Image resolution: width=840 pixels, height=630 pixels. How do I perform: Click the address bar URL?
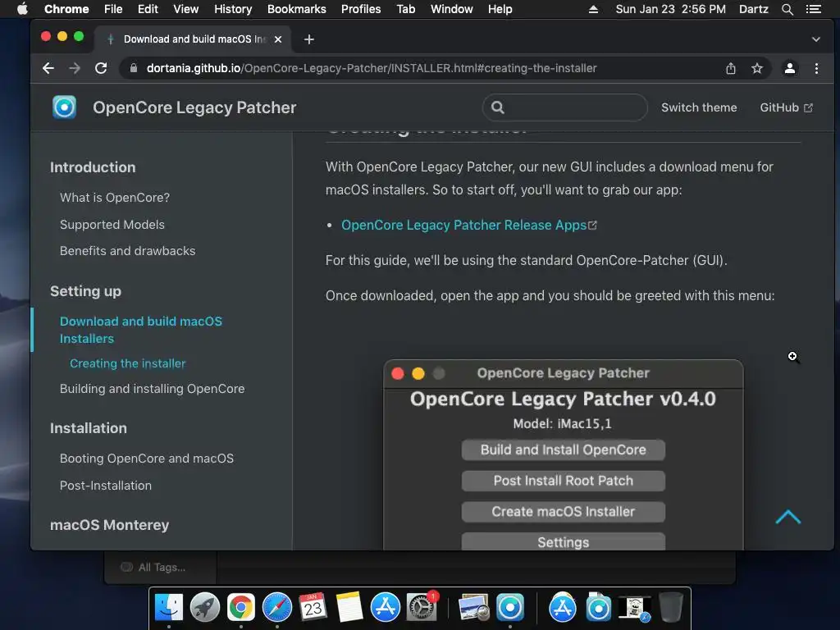point(372,68)
